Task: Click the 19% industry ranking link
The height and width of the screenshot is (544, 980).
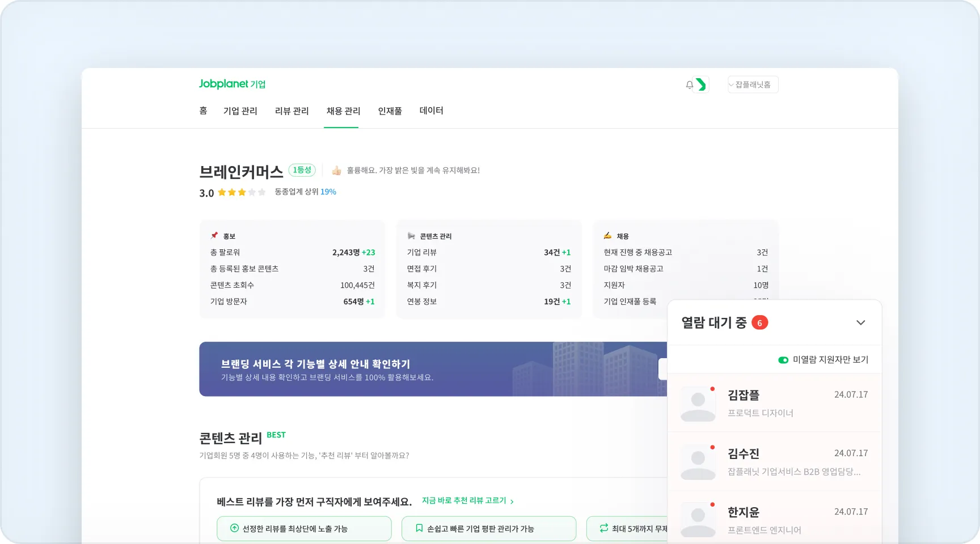Action: 328,192
